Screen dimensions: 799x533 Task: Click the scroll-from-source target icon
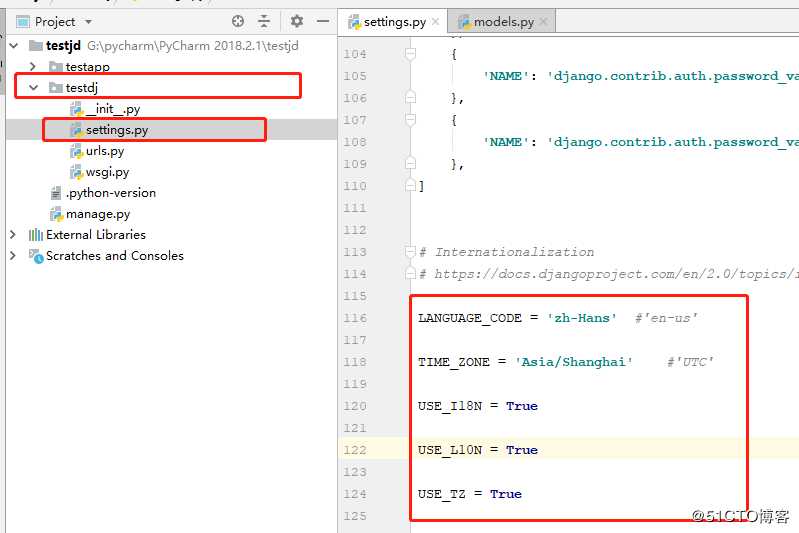point(238,21)
